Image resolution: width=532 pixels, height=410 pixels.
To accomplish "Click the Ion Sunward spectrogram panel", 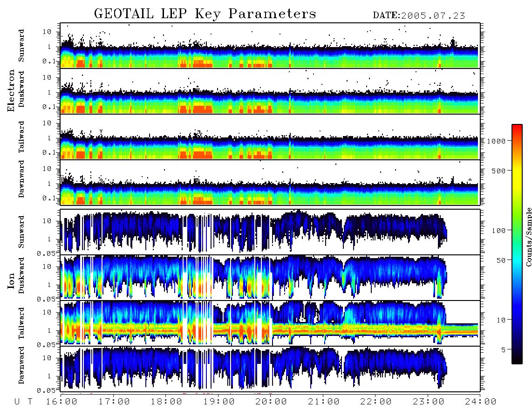I will point(270,232).
